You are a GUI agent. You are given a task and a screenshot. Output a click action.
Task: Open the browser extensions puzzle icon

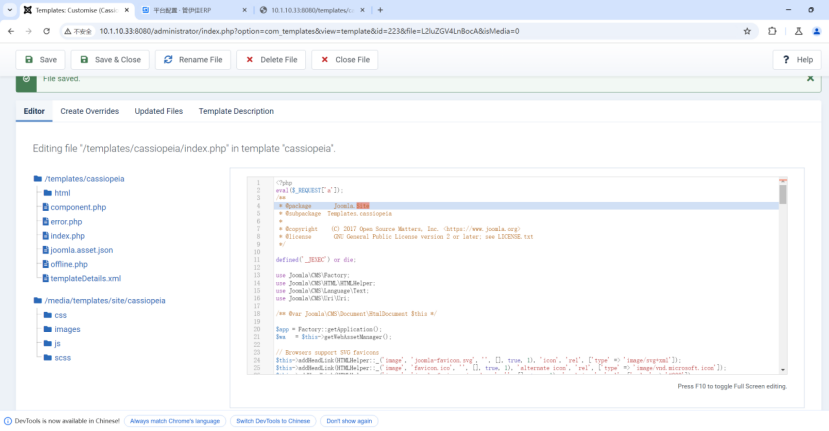[x=772, y=31]
